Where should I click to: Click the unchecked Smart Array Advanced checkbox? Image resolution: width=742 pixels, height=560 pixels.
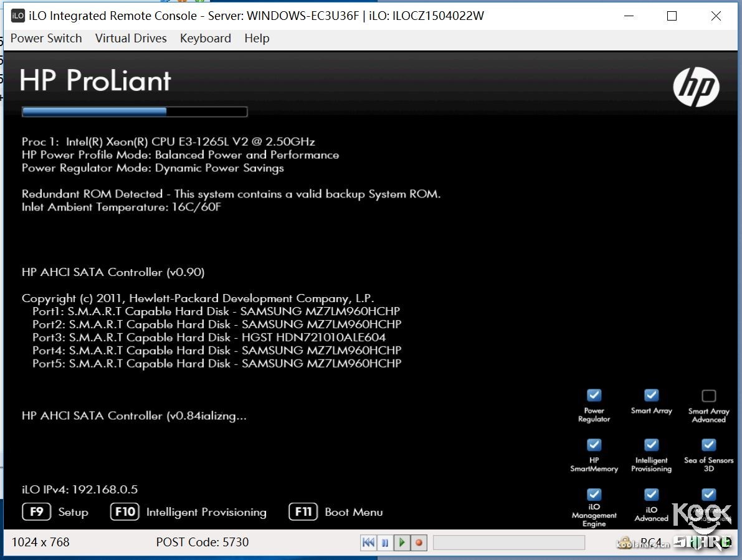tap(708, 396)
